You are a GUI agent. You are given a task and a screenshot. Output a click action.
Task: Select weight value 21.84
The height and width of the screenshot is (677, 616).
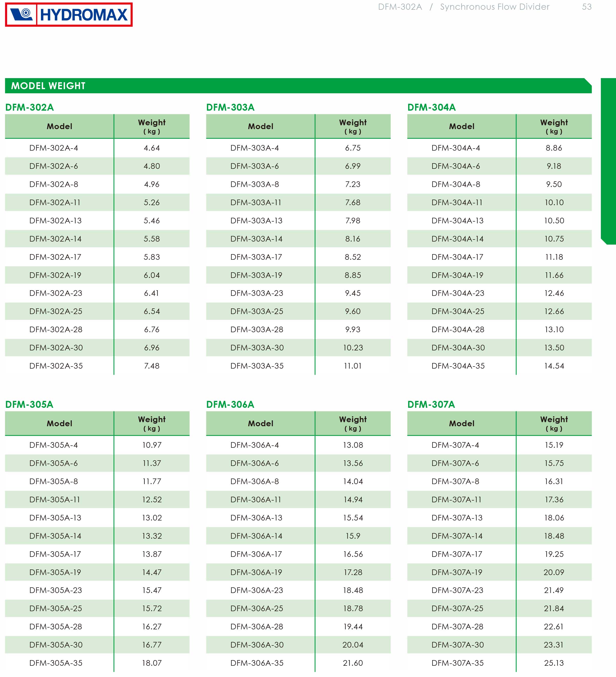(x=554, y=609)
